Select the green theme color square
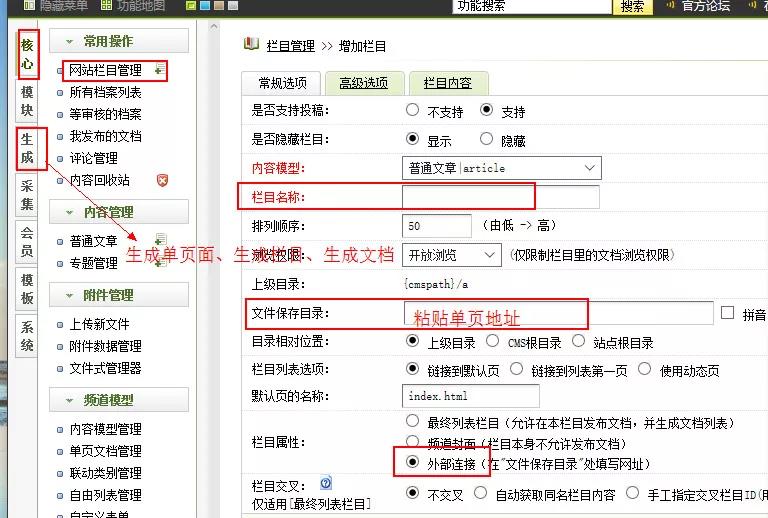The height and width of the screenshot is (518, 768). click(191, 5)
